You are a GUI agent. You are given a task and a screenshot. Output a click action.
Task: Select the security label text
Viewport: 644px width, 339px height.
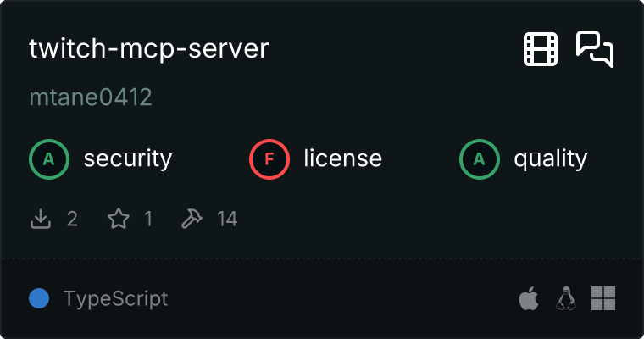(x=127, y=158)
